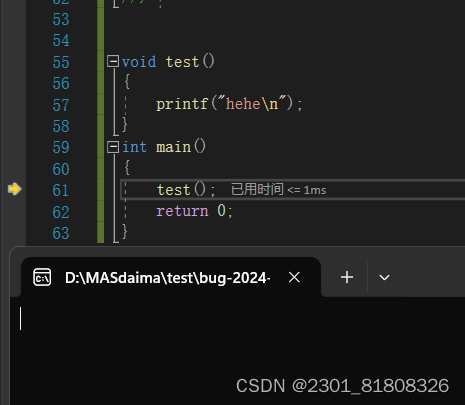Click inside the black terminal output area
465x405 pixels.
click(x=237, y=350)
